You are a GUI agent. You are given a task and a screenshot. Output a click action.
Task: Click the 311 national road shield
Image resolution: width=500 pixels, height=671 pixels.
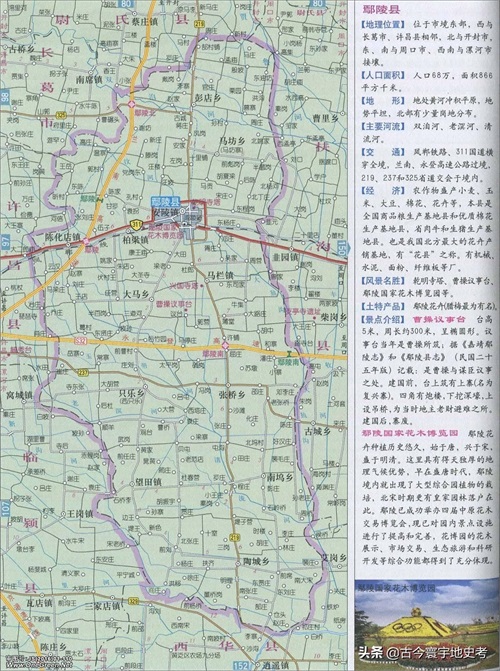(137, 224)
